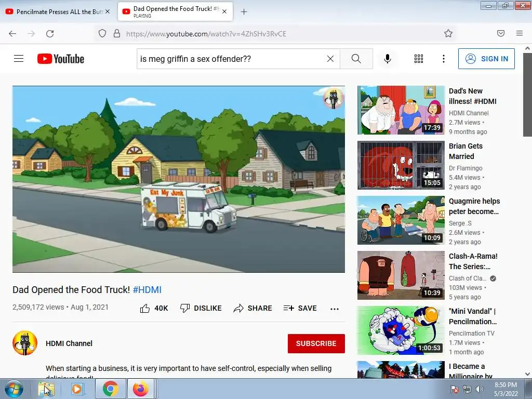This screenshot has height=399, width=532.
Task: Open Clash-A-Rama thumbnail
Action: click(401, 275)
